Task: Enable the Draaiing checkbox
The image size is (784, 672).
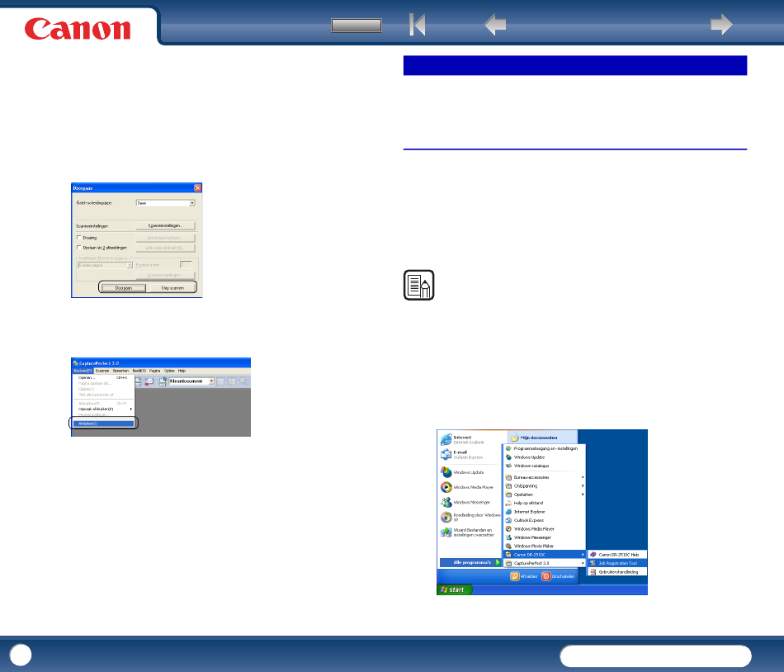Action: [x=78, y=237]
